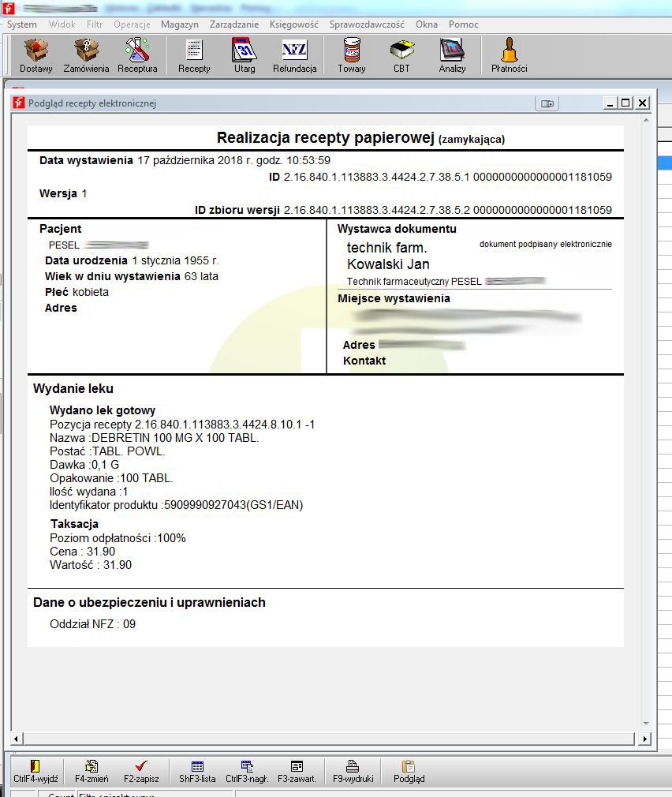Click the Podgląd preview button

(x=409, y=771)
